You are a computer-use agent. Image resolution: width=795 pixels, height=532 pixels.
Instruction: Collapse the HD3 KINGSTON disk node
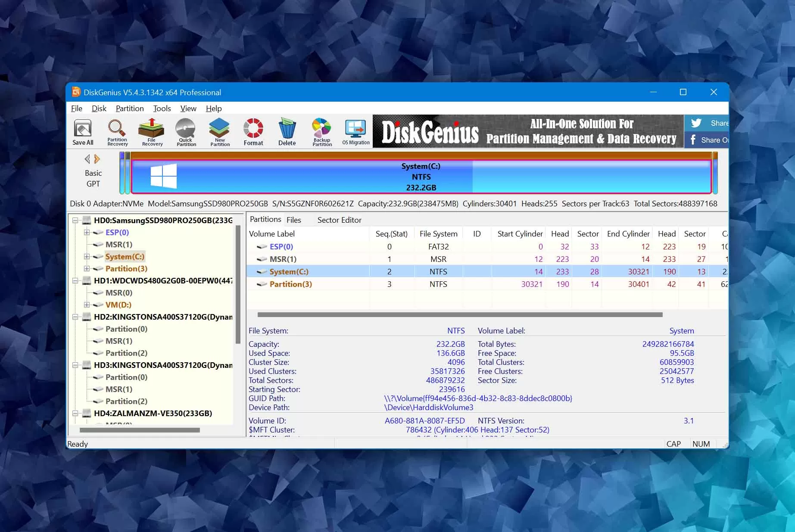(x=75, y=365)
